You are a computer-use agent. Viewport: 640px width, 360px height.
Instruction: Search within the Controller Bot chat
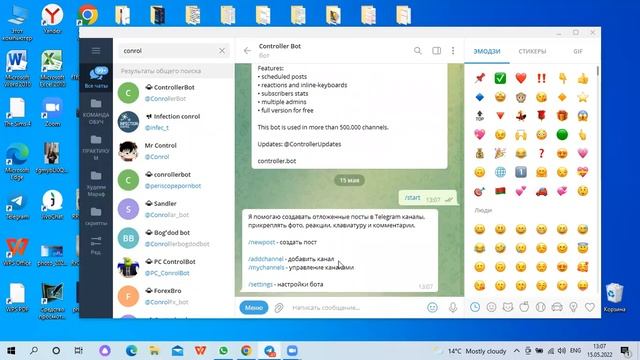point(418,51)
